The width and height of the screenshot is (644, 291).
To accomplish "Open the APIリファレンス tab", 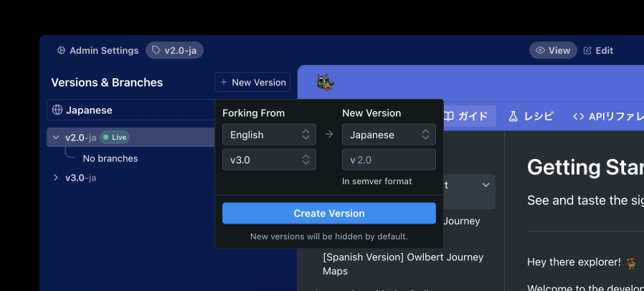I will (x=608, y=116).
